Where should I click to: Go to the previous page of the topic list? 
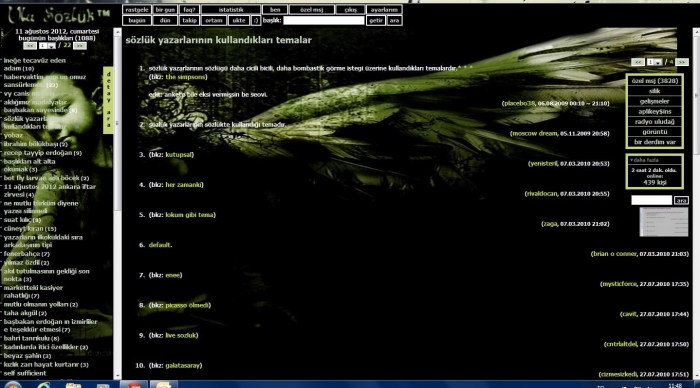(30, 46)
